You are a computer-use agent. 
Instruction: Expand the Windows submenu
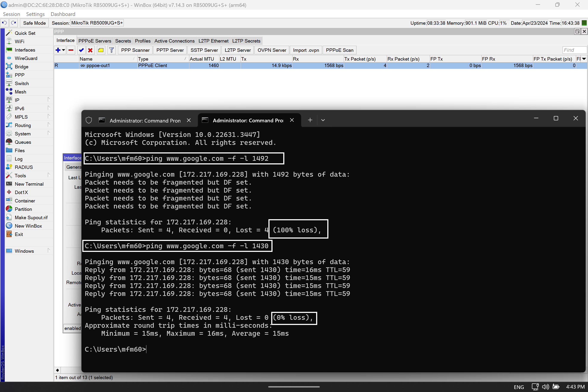click(x=49, y=251)
